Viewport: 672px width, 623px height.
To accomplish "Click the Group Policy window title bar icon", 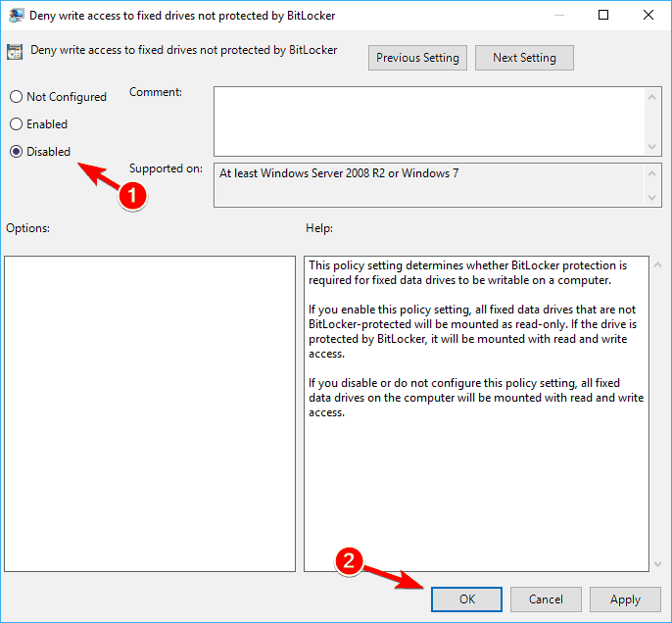I will tap(16, 15).
